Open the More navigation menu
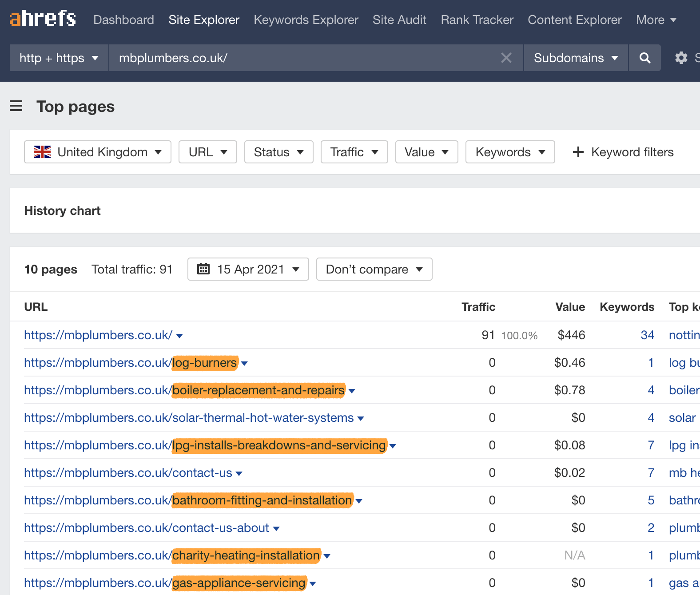This screenshot has width=700, height=595. 656,20
